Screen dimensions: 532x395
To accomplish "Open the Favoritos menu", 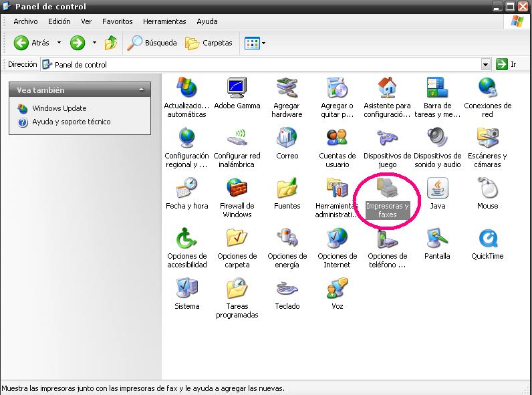I will tap(117, 21).
